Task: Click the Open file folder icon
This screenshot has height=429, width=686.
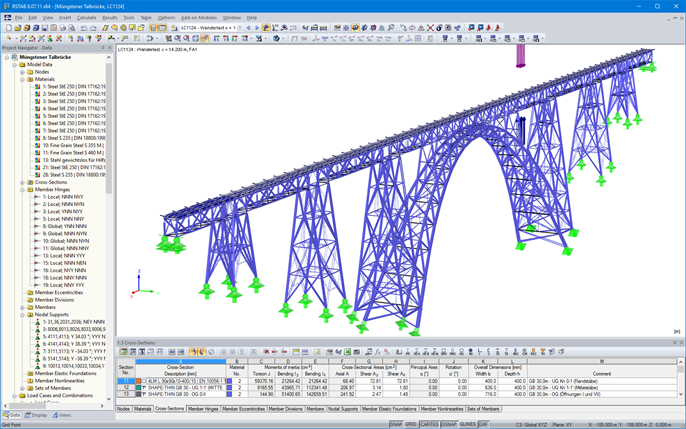Action: tap(18, 28)
